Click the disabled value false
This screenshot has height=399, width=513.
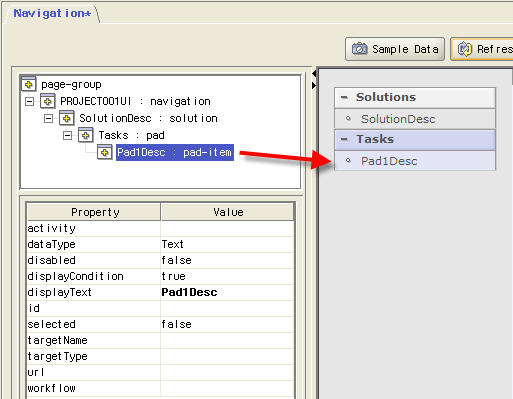click(228, 260)
